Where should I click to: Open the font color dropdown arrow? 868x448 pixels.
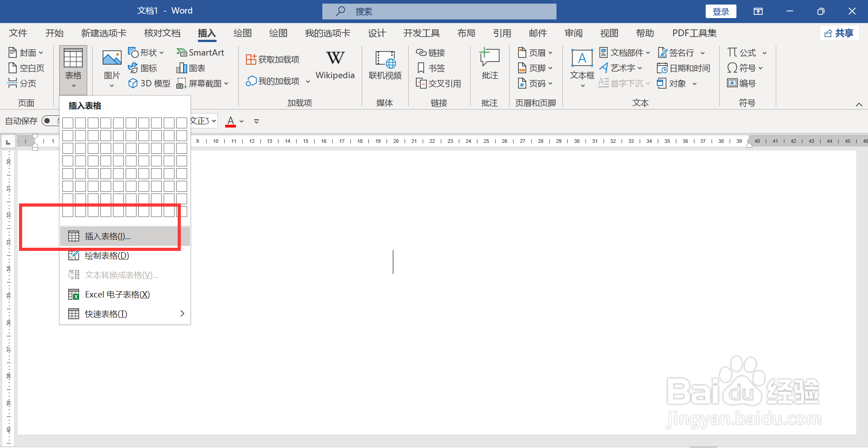click(x=242, y=122)
